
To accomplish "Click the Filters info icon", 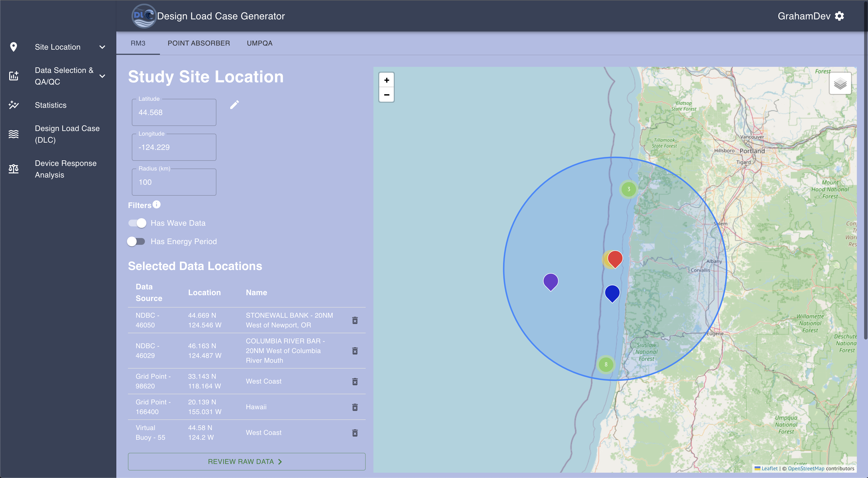I will (157, 204).
